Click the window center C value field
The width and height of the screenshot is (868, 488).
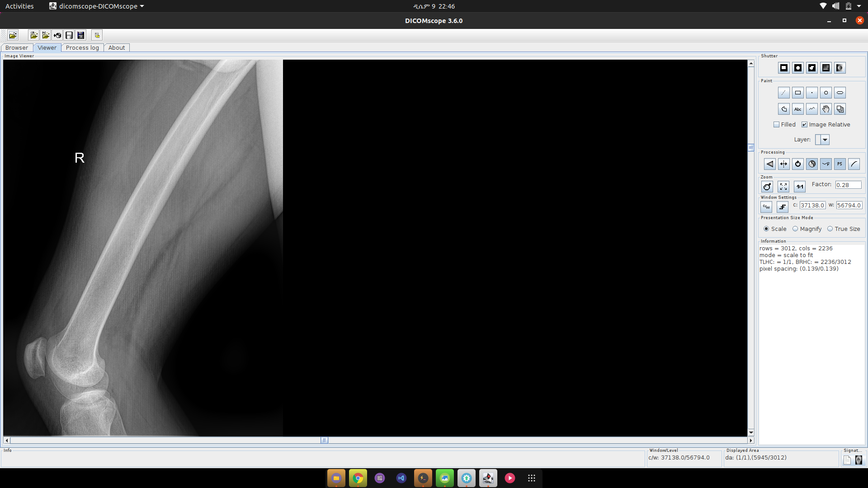coord(812,205)
